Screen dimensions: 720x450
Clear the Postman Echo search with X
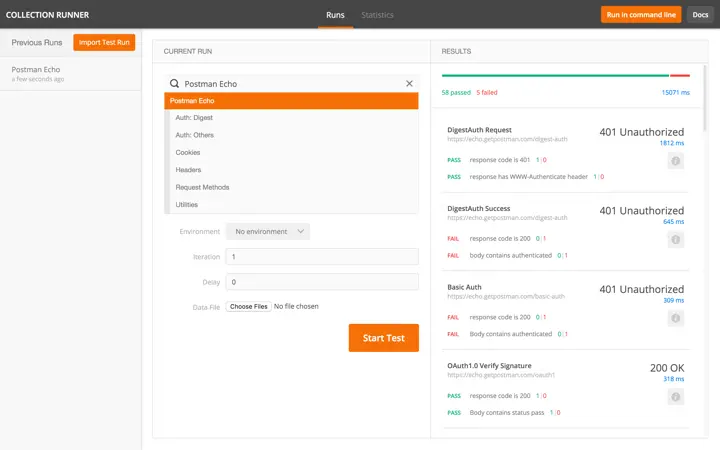(409, 84)
